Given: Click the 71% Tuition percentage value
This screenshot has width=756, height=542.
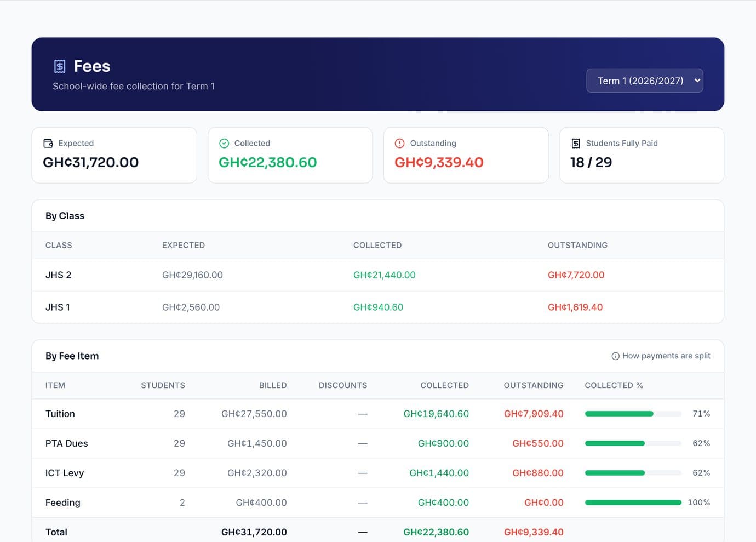Looking at the screenshot, I should [x=701, y=414].
